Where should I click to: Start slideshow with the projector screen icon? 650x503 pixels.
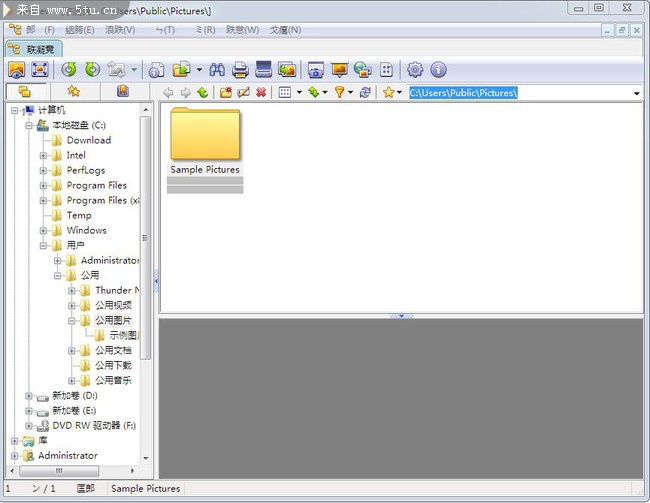click(340, 70)
